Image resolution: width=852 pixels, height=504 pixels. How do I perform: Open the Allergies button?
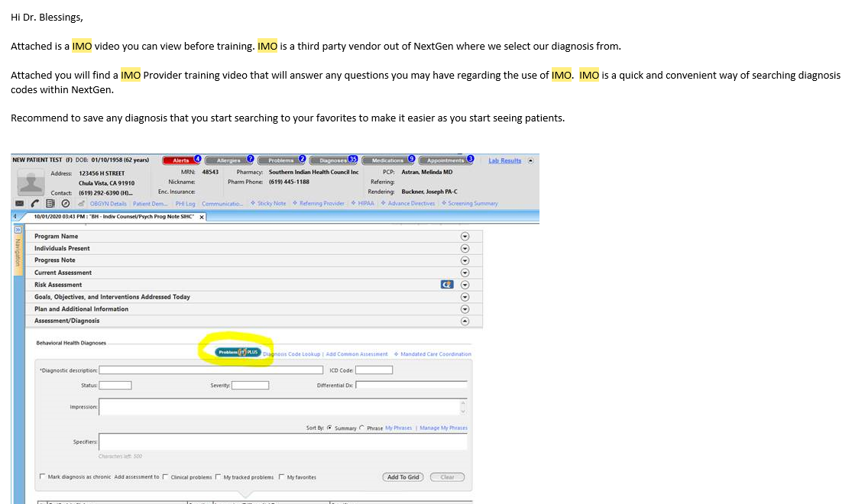pyautogui.click(x=228, y=160)
